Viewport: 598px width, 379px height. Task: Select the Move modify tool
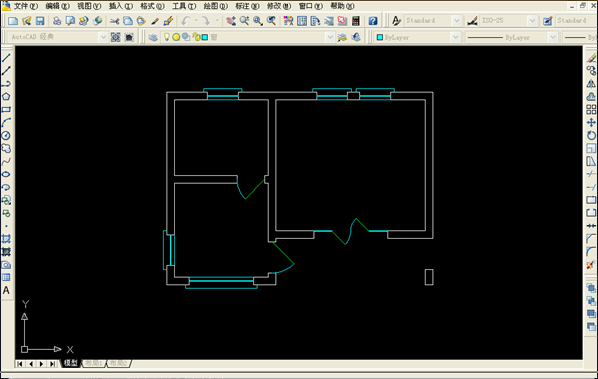[591, 122]
